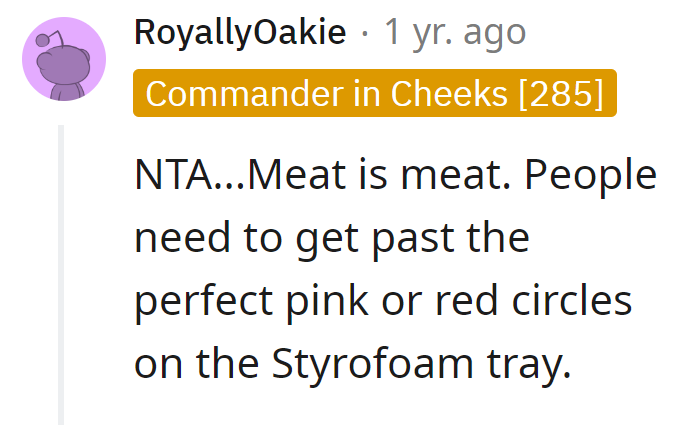The width and height of the screenshot is (692, 425).
Task: Click the words "red circles" in the comment
Action: [534, 300]
